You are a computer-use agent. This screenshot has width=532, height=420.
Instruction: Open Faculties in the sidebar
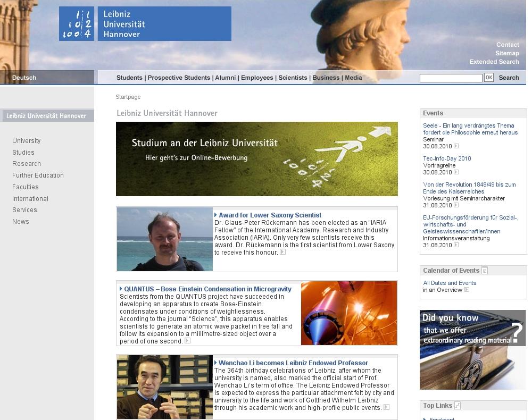coord(26,187)
